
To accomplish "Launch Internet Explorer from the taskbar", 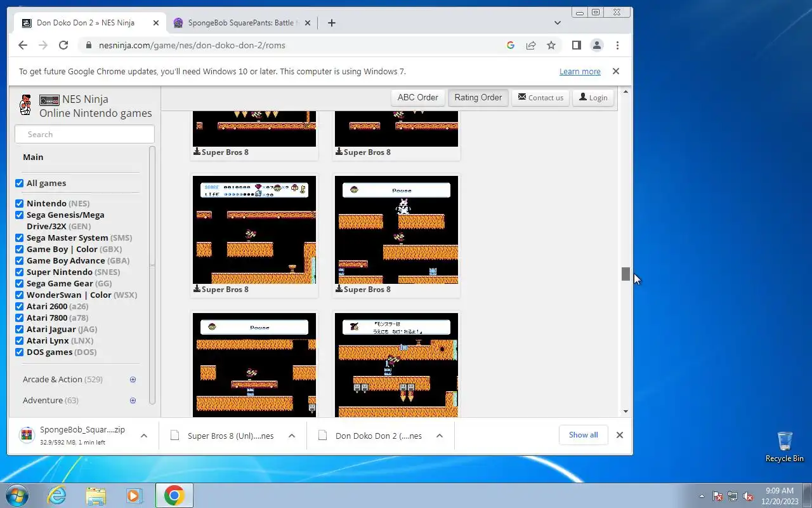I will click(x=56, y=495).
